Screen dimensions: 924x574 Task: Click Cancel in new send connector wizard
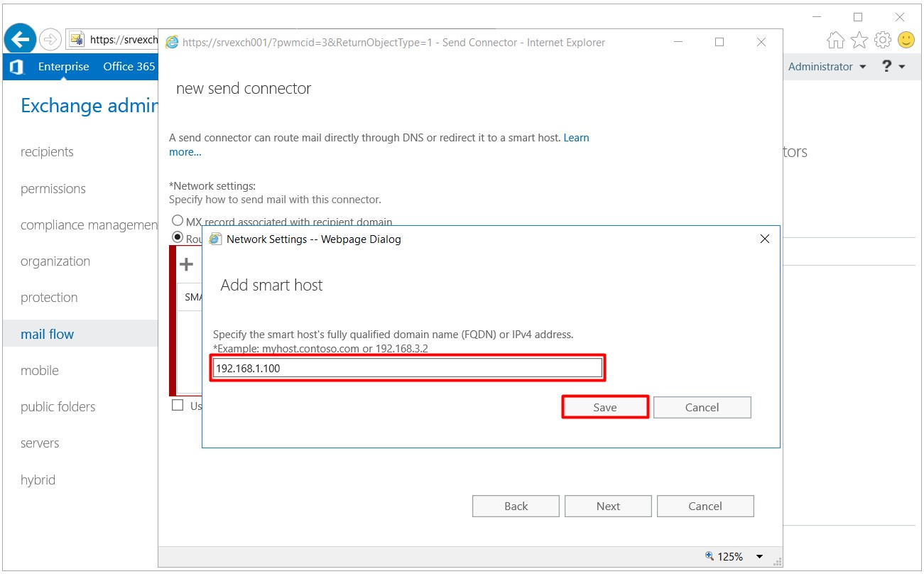705,506
